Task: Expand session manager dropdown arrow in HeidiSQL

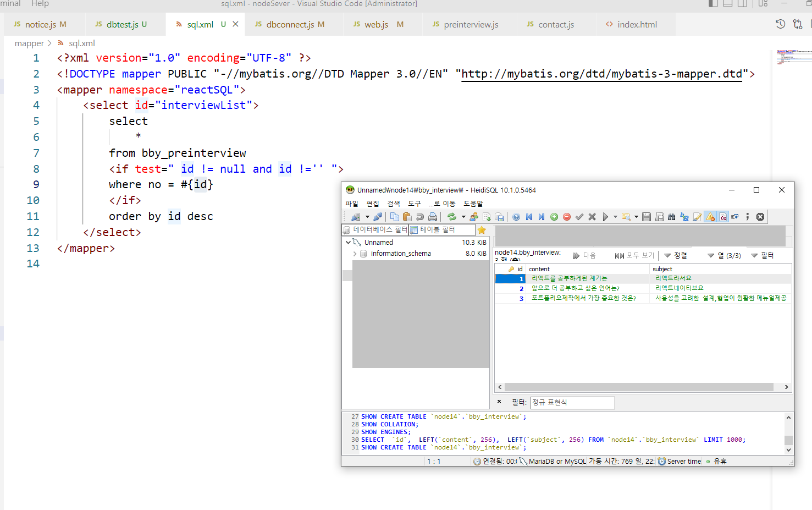Action: point(367,217)
